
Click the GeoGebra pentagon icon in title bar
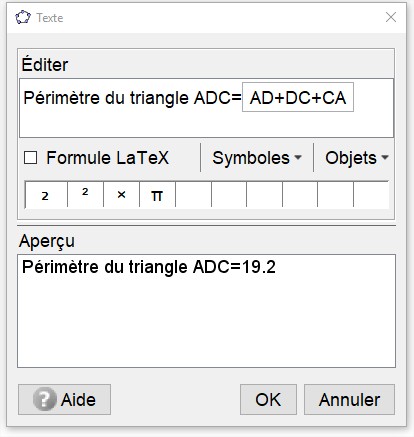click(x=23, y=17)
